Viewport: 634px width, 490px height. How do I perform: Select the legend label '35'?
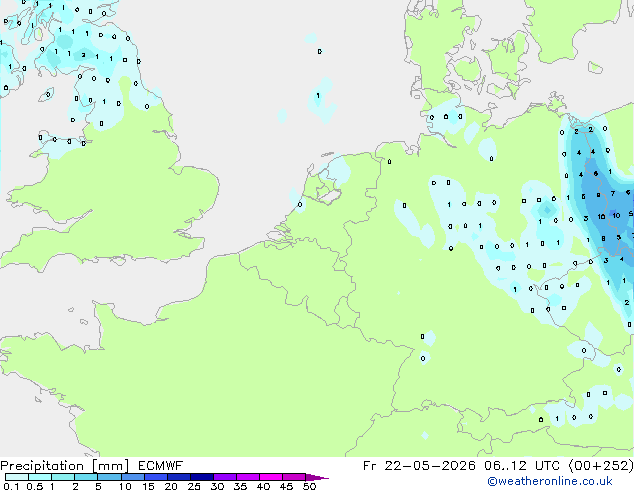click(x=240, y=486)
